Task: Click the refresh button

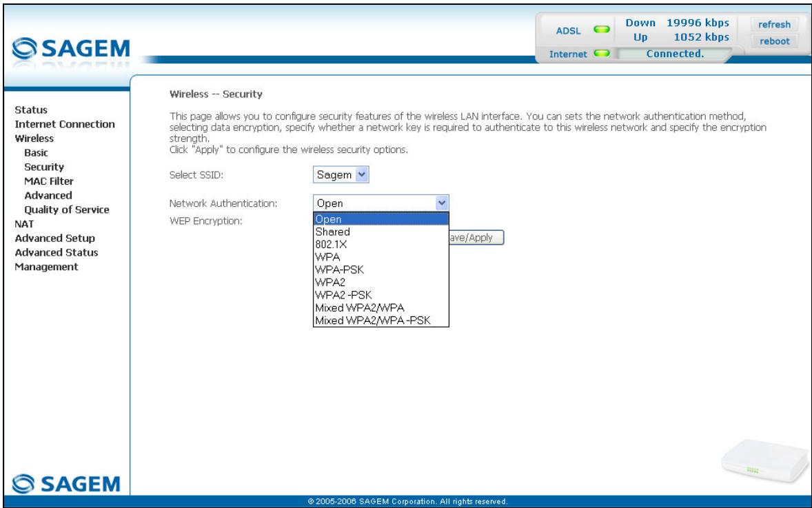Action: point(774,24)
